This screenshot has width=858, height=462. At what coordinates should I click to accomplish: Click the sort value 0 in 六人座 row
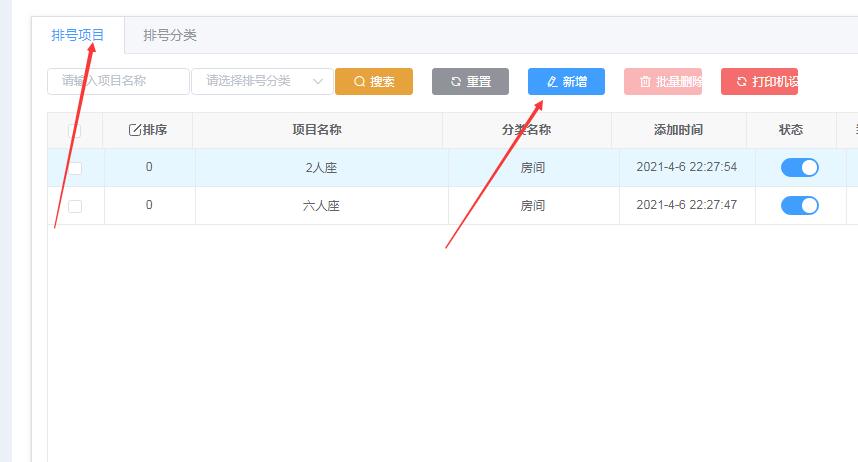[149, 205]
